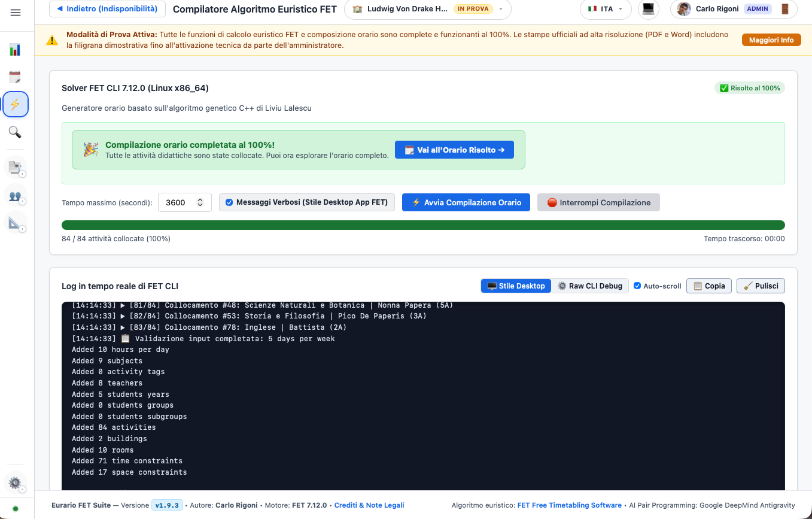Click the Tempo massimo seconds field
This screenshot has height=519, width=812.
click(x=185, y=202)
